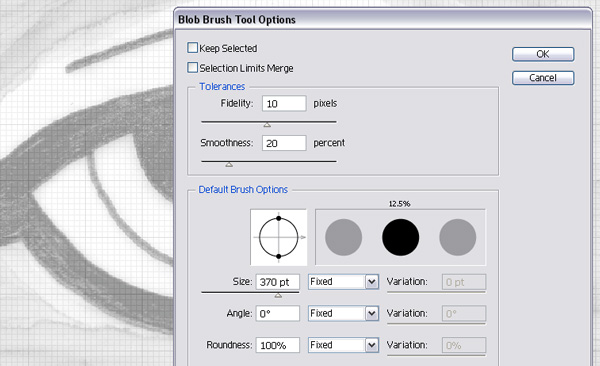Click the right gray brush variation preview
Viewport: 600px width, 366px height.
458,237
